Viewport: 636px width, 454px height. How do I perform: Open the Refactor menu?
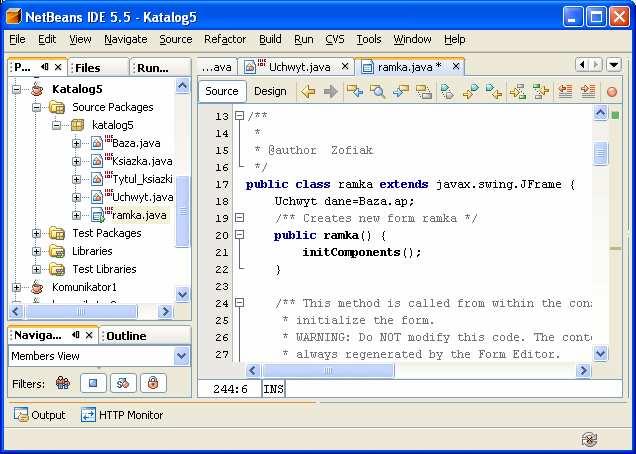coord(225,39)
